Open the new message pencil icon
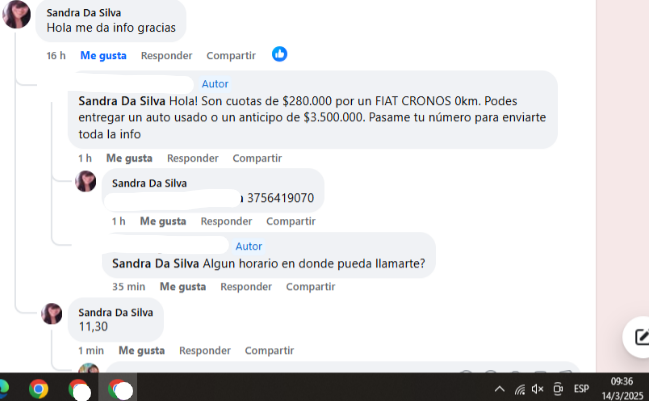 pyautogui.click(x=641, y=337)
